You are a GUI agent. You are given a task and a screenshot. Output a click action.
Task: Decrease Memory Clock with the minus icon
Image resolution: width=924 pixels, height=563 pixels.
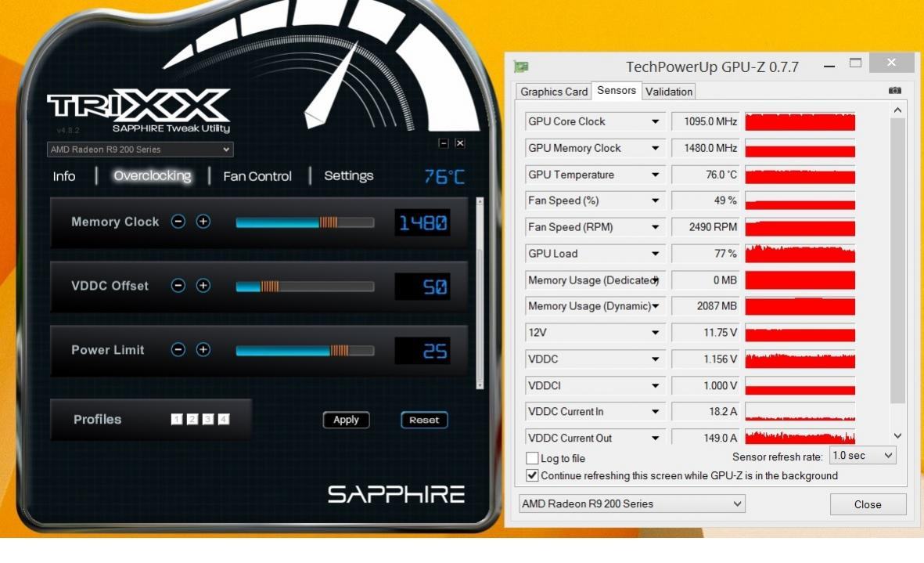(178, 221)
